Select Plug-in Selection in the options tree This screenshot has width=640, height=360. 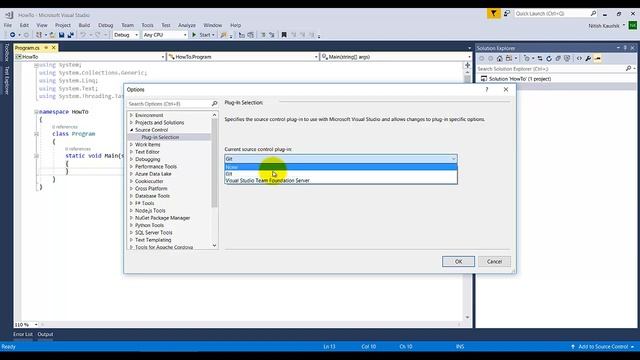point(160,137)
